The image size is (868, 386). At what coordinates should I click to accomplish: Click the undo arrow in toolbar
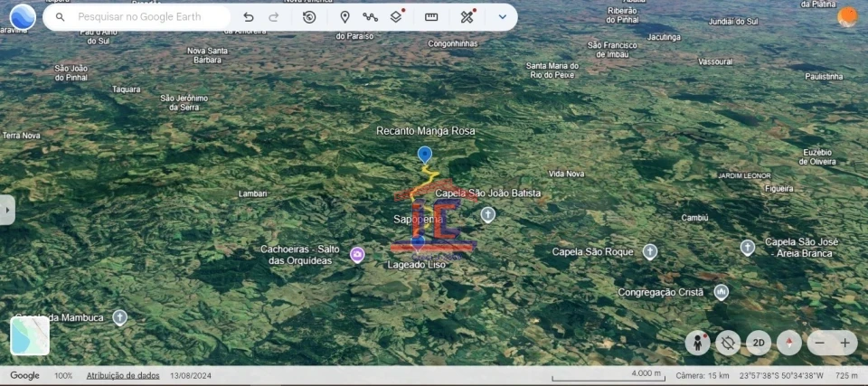pyautogui.click(x=249, y=17)
